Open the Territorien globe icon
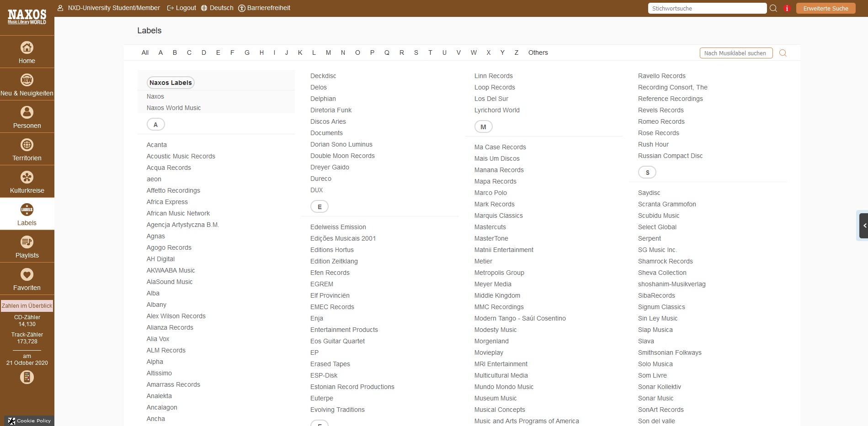 tap(27, 145)
